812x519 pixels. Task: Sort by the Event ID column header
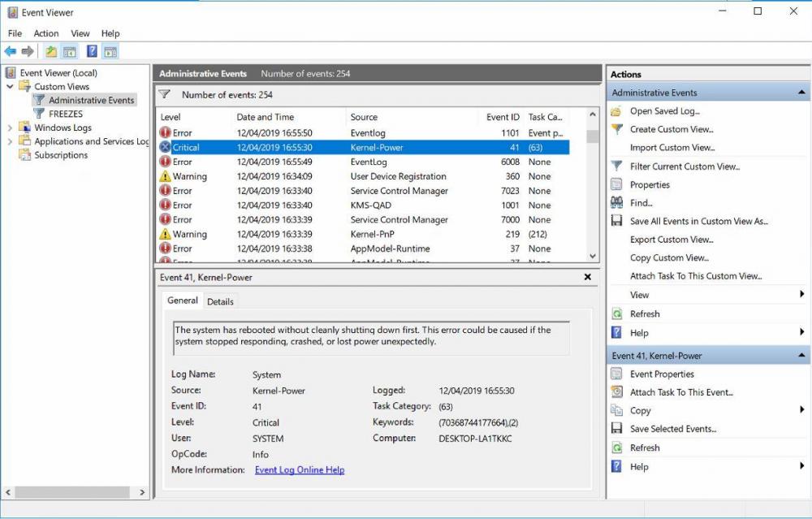503,117
